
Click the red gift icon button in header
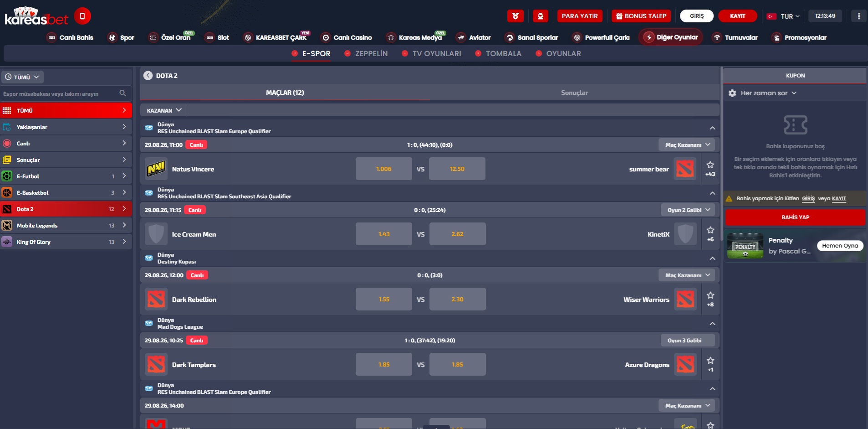point(516,16)
